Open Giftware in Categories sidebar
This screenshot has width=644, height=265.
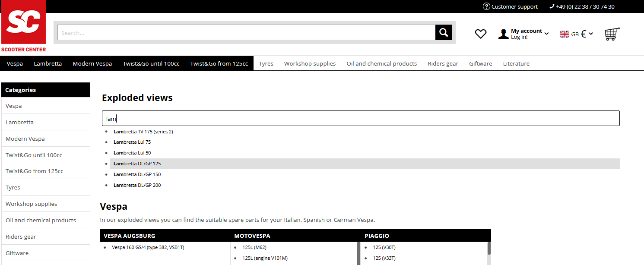46,253
